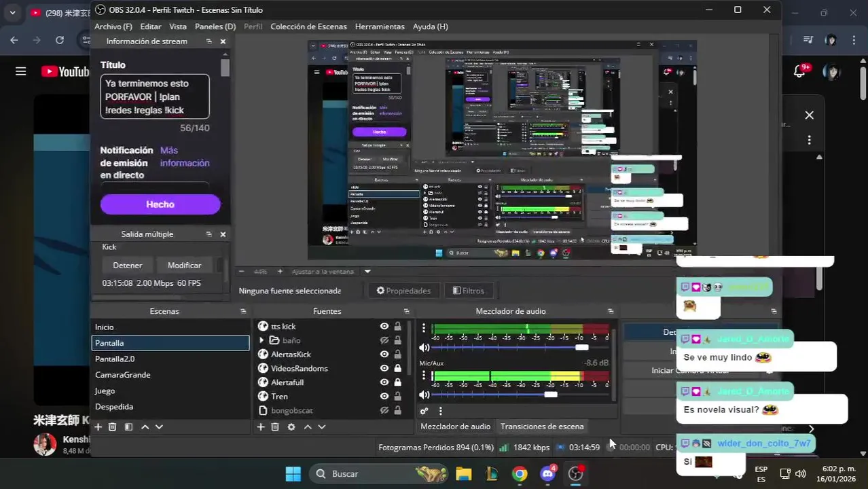Show the hidden baño group
This screenshot has width=868, height=489.
tap(384, 340)
